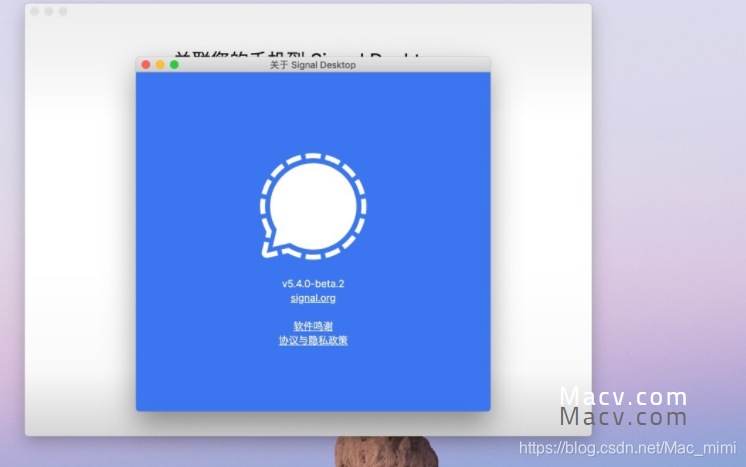This screenshot has height=467, width=746.
Task: Open the 软件鸣谢 acknowledgments link
Action: 313,326
